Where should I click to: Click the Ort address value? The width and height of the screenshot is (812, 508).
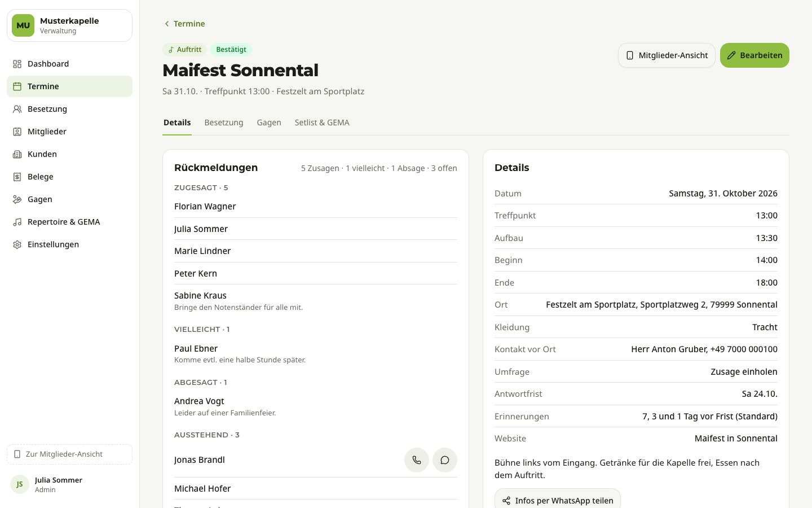coord(661,305)
